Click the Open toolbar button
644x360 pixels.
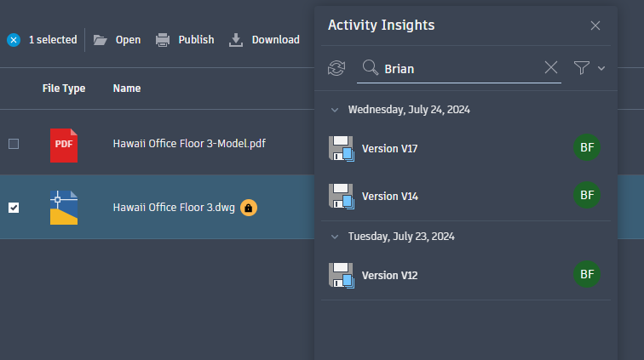(x=118, y=40)
